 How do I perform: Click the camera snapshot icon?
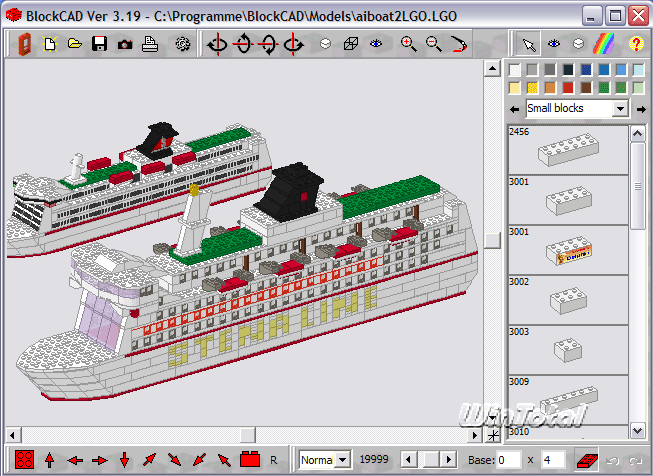[x=124, y=44]
